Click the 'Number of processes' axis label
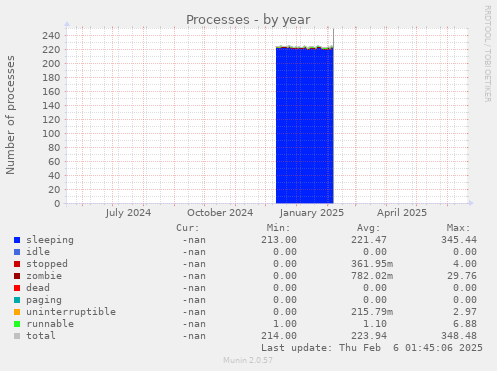497x371 pixels. [x=10, y=115]
